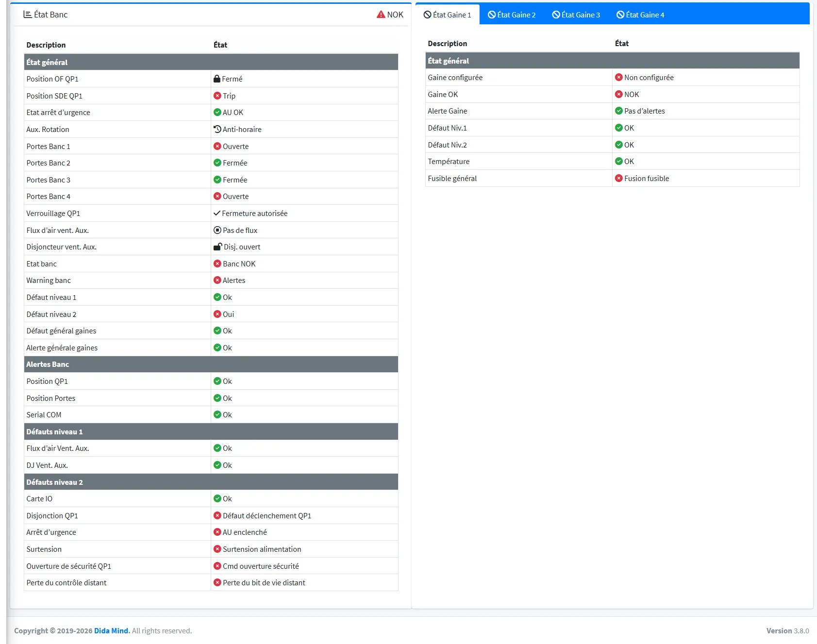Image resolution: width=817 pixels, height=644 pixels.
Task: Click the green icon in the Défaut Niv.1 row
Action: pos(619,128)
